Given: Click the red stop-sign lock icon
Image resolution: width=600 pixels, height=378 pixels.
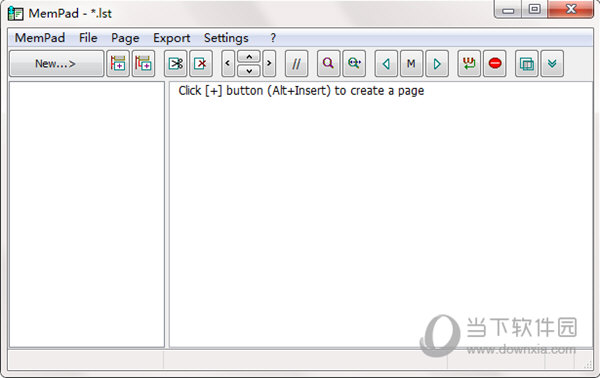Looking at the screenshot, I should pyautogui.click(x=495, y=64).
